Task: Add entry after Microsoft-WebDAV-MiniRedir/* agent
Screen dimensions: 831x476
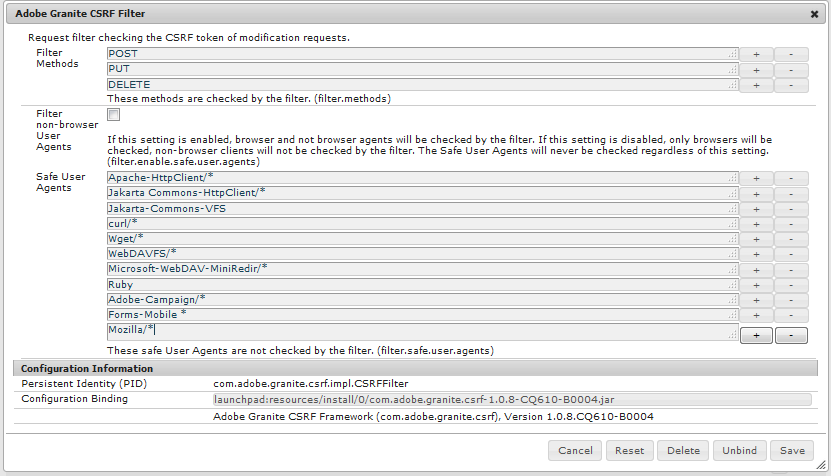Action: (x=756, y=270)
